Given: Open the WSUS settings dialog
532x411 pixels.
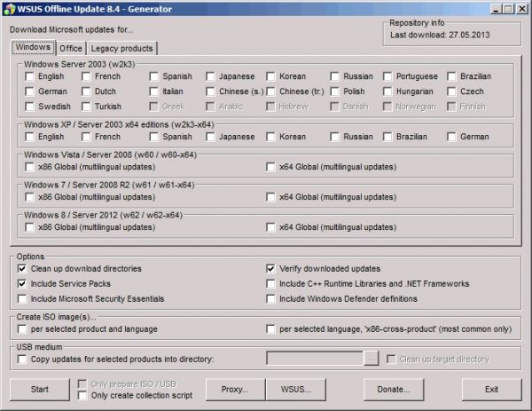Looking at the screenshot, I should pos(296,390).
